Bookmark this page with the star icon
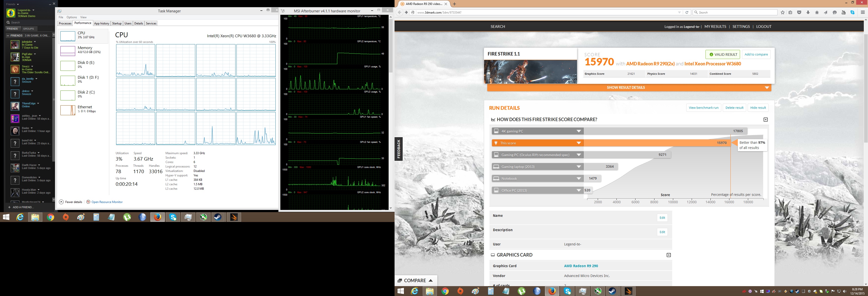The width and height of the screenshot is (868, 296). pos(783,13)
